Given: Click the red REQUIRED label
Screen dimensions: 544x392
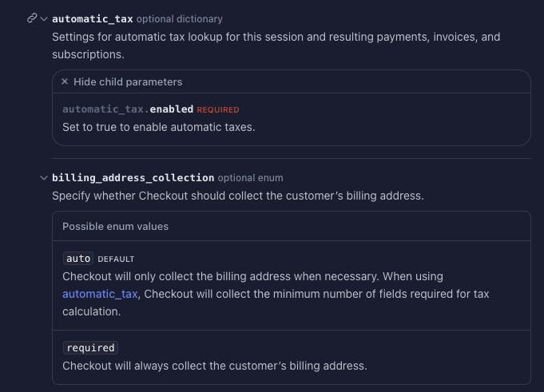Looking at the screenshot, I should point(218,109).
